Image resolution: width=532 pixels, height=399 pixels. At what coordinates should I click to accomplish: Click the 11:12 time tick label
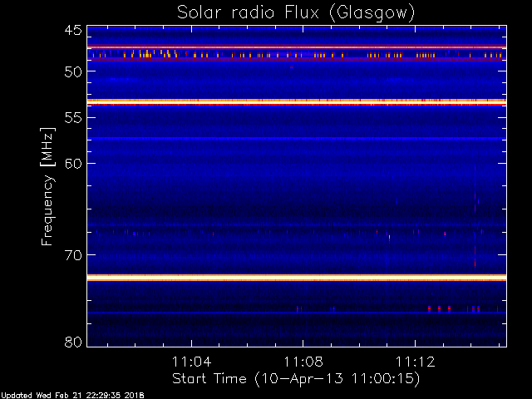(416, 362)
